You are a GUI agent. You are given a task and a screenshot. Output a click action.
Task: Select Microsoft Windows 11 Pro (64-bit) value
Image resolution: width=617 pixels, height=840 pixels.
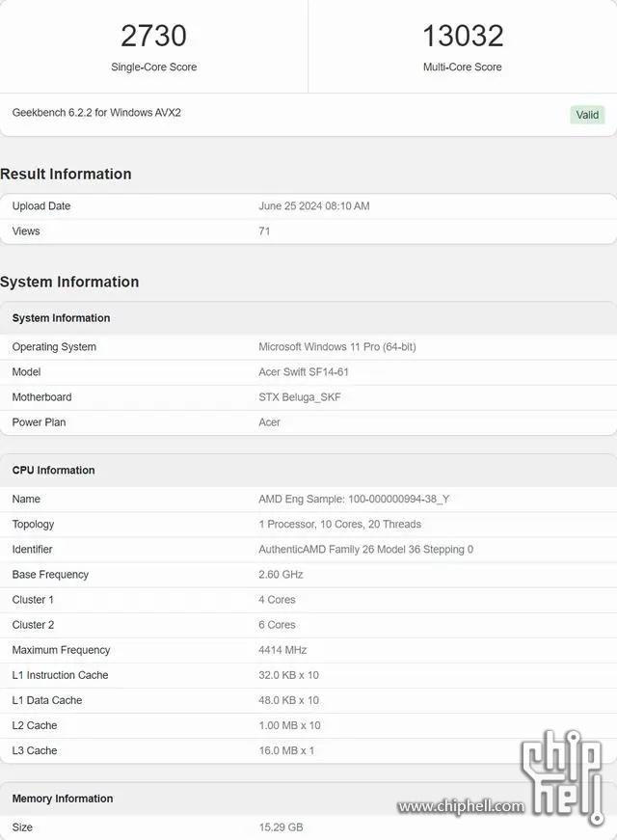337,347
